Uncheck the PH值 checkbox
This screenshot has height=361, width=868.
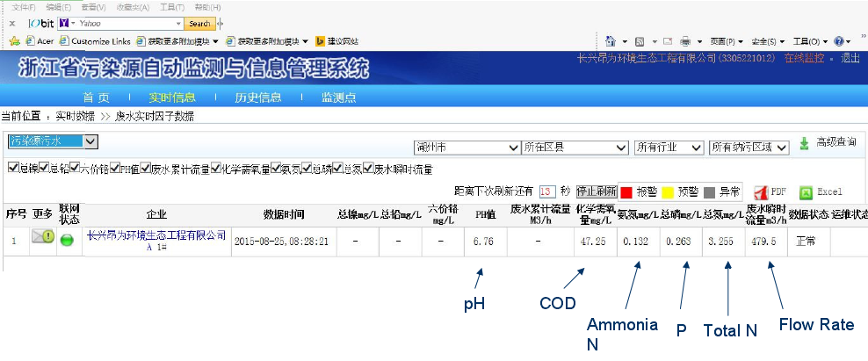pos(115,169)
